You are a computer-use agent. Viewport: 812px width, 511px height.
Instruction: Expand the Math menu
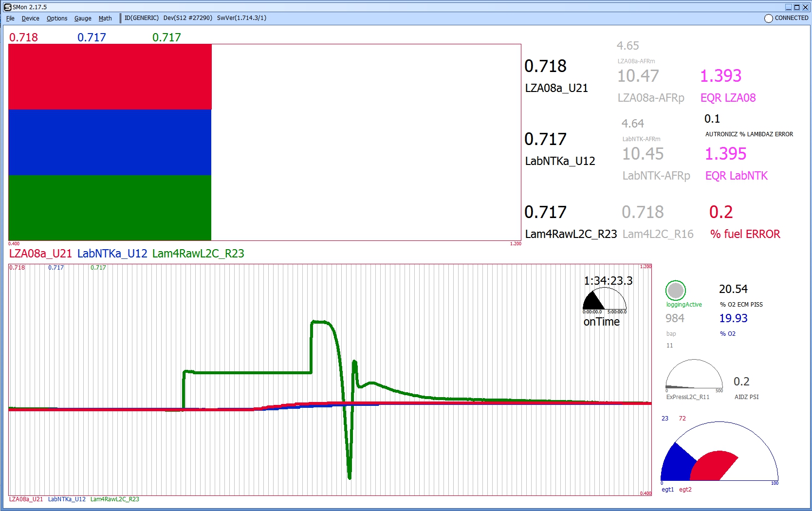pos(105,18)
